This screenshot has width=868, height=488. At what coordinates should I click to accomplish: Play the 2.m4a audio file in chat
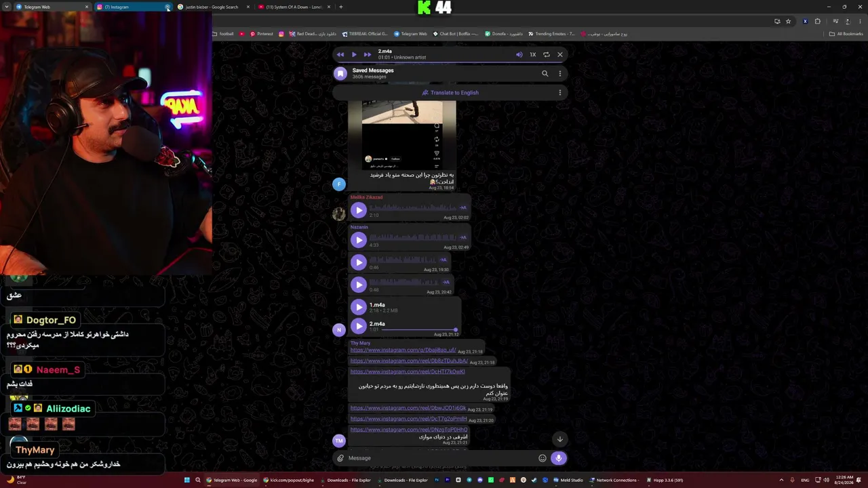tap(359, 326)
